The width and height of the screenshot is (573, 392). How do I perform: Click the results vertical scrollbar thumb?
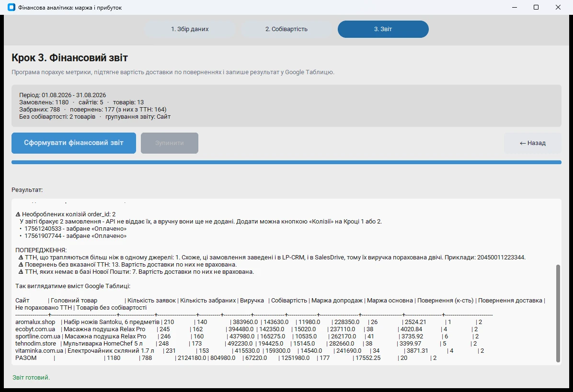558,314
